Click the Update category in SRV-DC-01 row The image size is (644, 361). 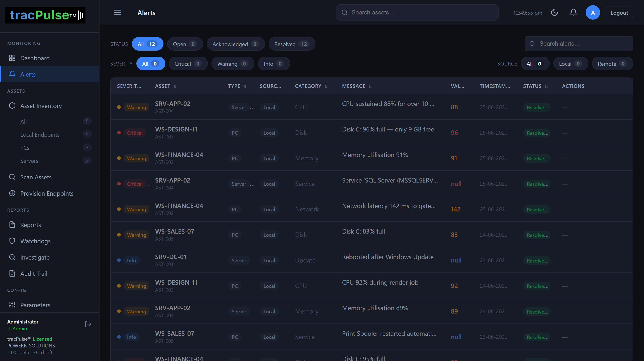305,260
